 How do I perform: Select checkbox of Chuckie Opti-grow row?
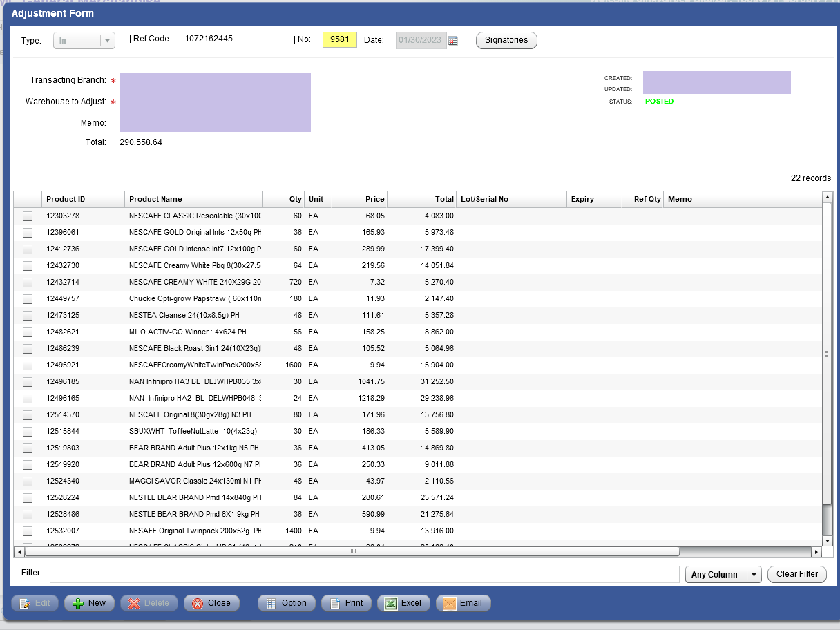[x=28, y=299]
